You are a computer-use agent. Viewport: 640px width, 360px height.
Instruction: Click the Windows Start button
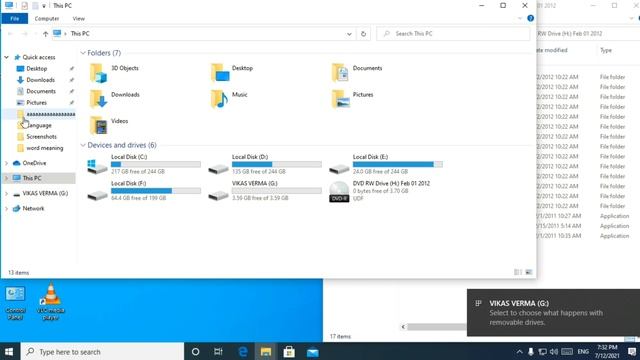[9, 351]
